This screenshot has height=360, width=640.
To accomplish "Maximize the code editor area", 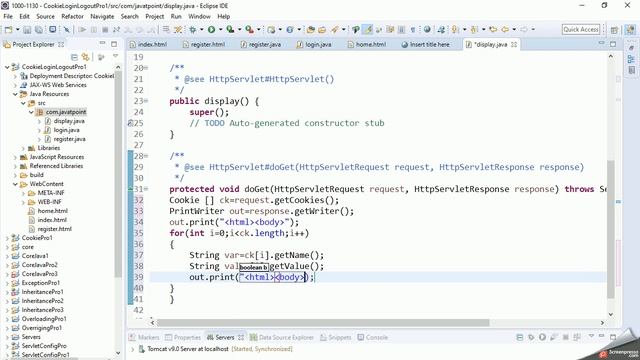I will [x=613, y=44].
